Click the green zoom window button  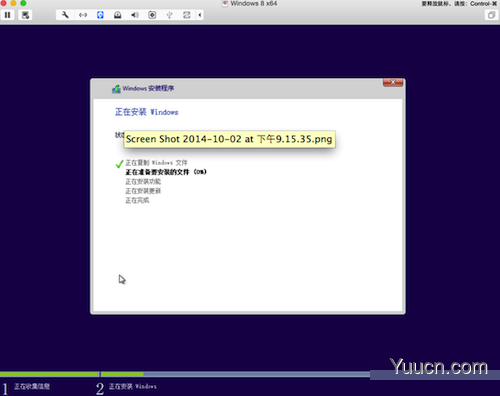(x=23, y=3)
